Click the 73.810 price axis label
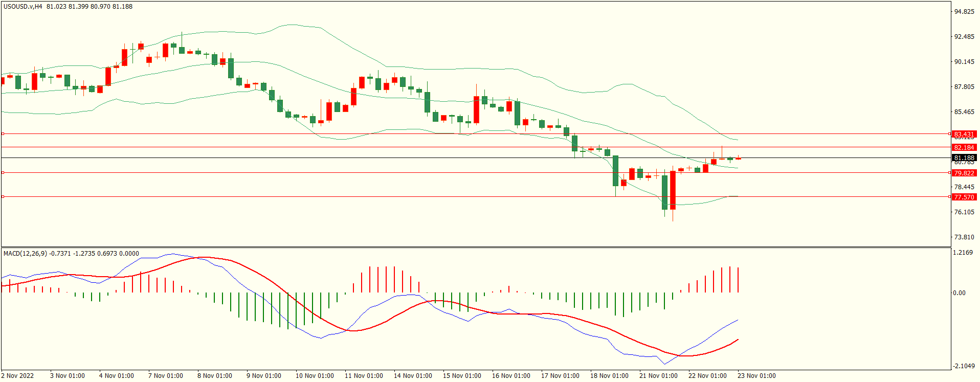Image resolution: width=980 pixels, height=382 pixels. click(x=964, y=237)
